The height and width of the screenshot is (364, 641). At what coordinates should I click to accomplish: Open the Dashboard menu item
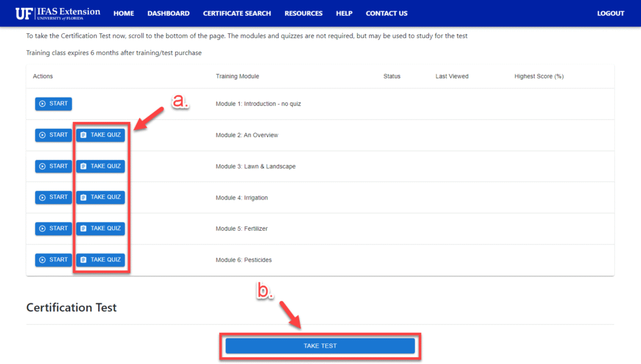tap(168, 14)
